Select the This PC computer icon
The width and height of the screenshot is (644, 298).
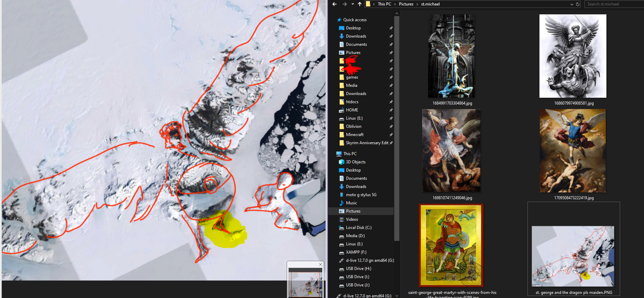click(x=339, y=154)
